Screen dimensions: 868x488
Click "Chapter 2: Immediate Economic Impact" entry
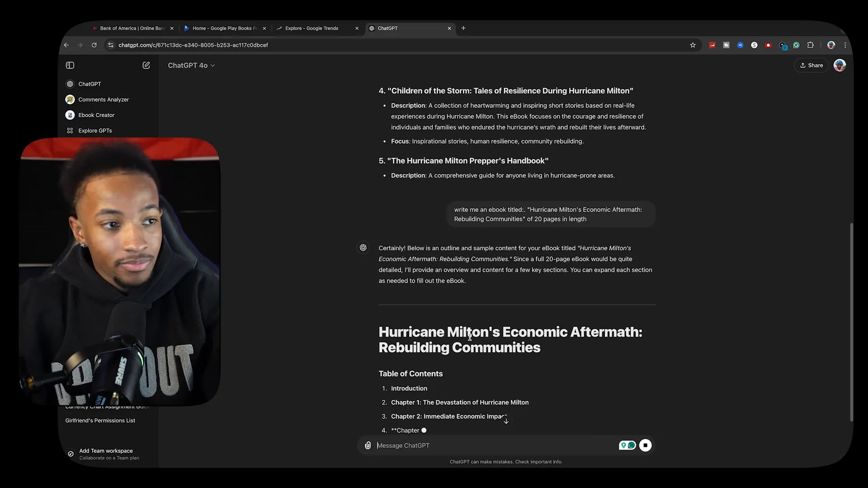(449, 417)
